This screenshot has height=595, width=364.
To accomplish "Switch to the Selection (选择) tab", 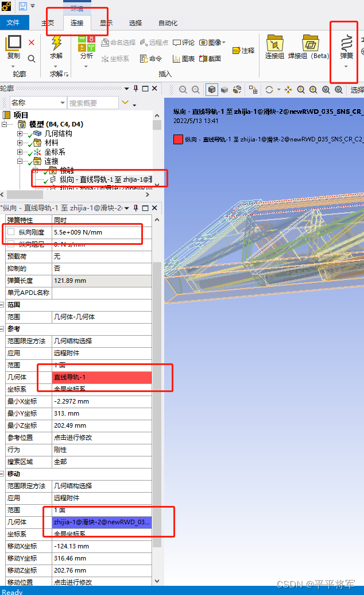I will [x=135, y=23].
